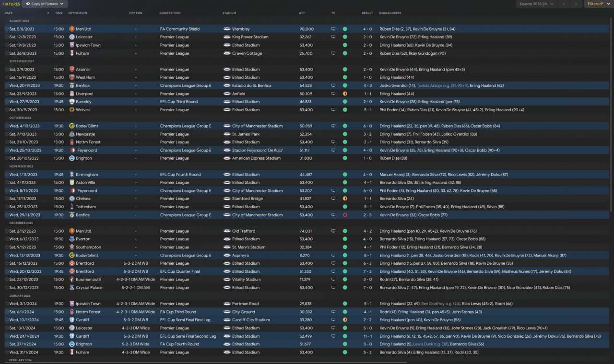
Task: Click the Birmingham club badge
Action: click(x=71, y=175)
